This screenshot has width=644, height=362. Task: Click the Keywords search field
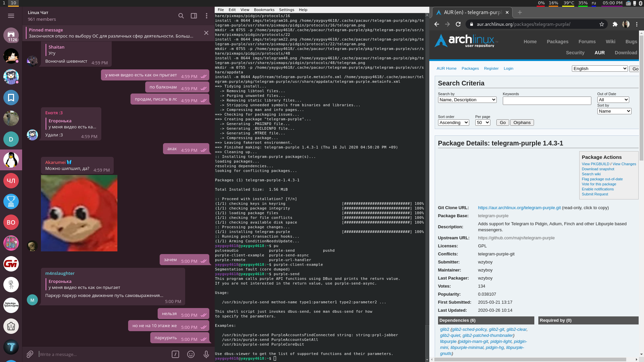pos(547,101)
